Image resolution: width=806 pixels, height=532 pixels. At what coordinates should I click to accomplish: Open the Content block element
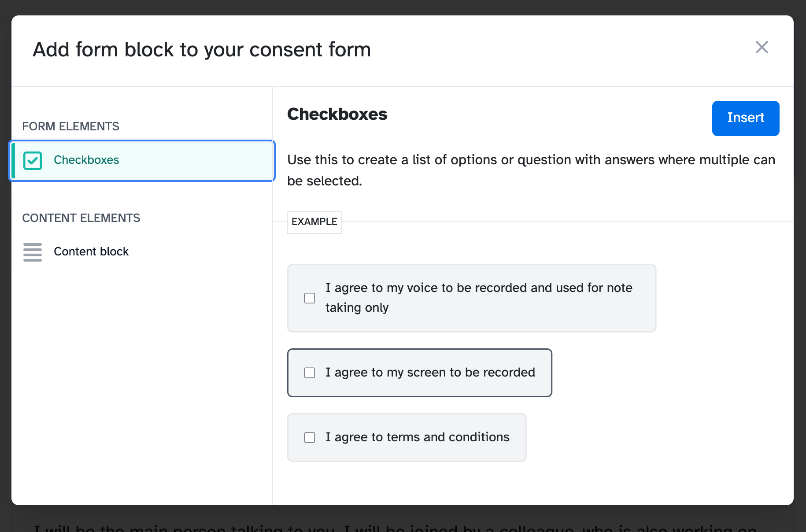pyautogui.click(x=91, y=251)
